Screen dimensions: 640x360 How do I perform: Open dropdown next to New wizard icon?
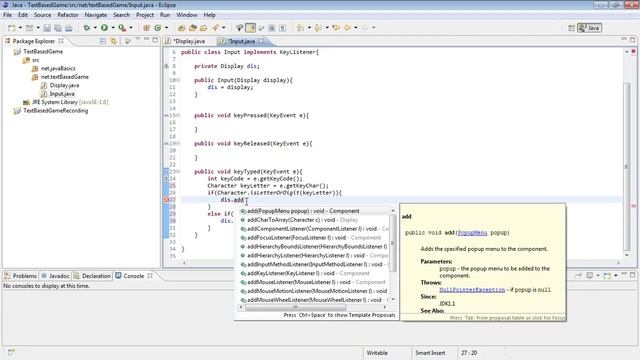tap(20, 28)
